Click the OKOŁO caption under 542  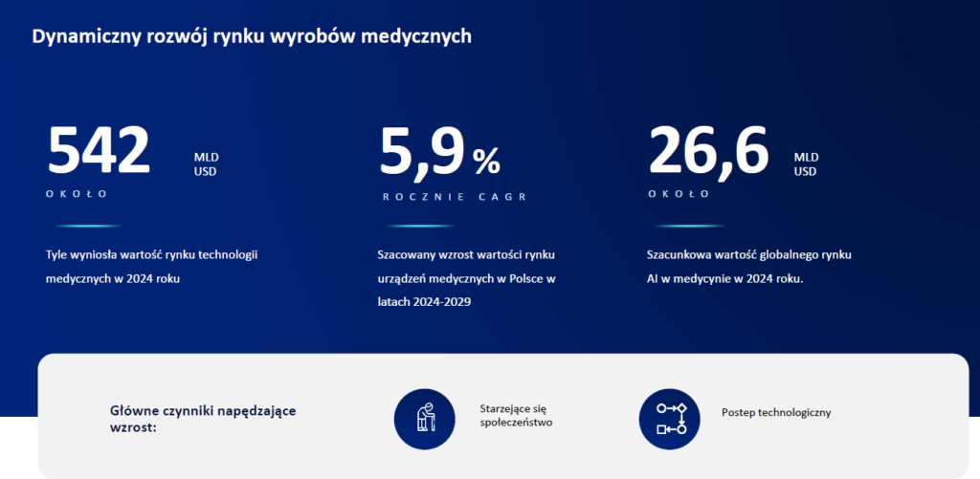click(77, 194)
